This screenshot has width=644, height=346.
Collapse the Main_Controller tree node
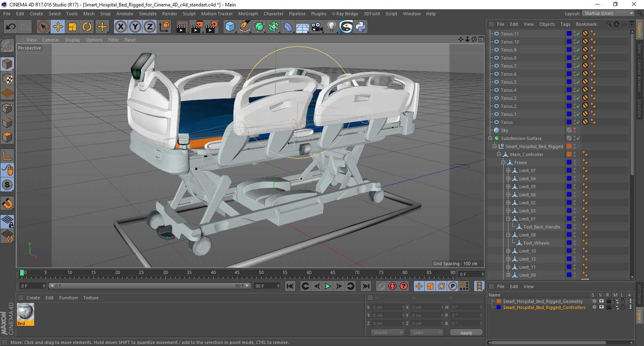(499, 154)
